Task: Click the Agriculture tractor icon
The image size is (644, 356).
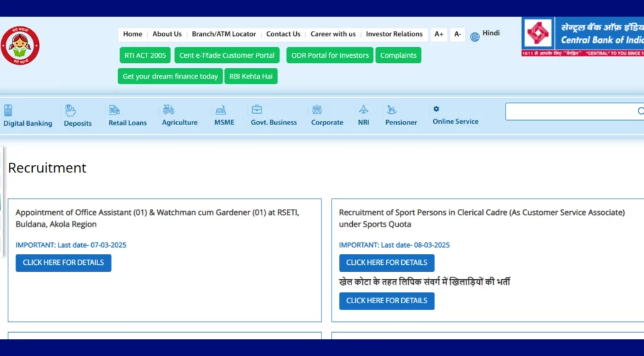Action: [x=169, y=109]
